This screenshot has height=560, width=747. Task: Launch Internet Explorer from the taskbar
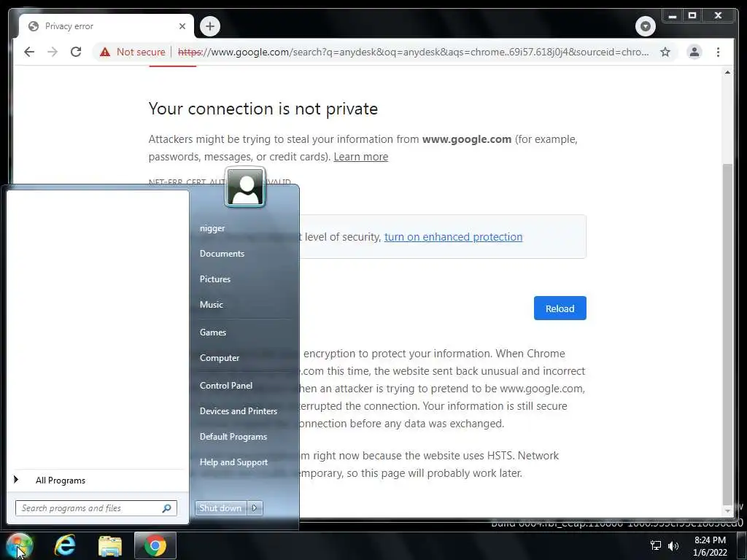pos(65,545)
